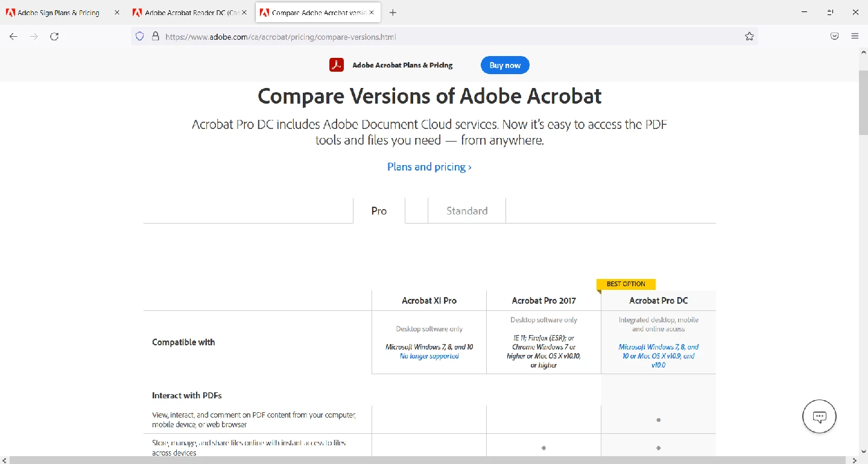Save page to Pocket icon
This screenshot has width=868, height=464.
(x=835, y=36)
